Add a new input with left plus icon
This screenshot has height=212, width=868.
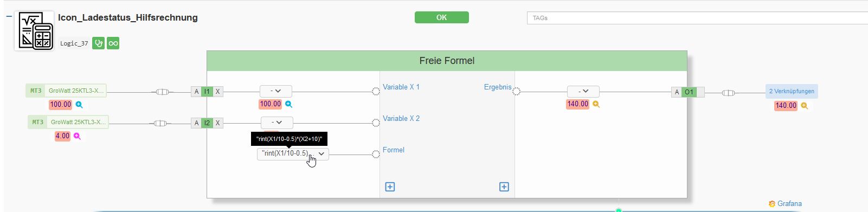pos(390,187)
